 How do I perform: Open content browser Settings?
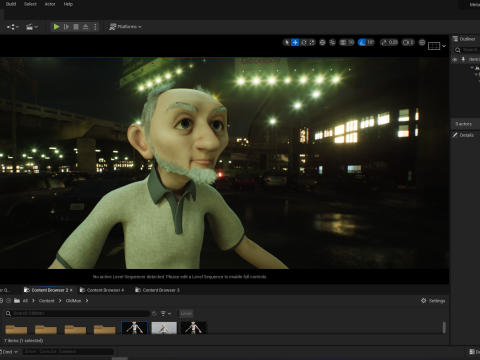click(433, 301)
